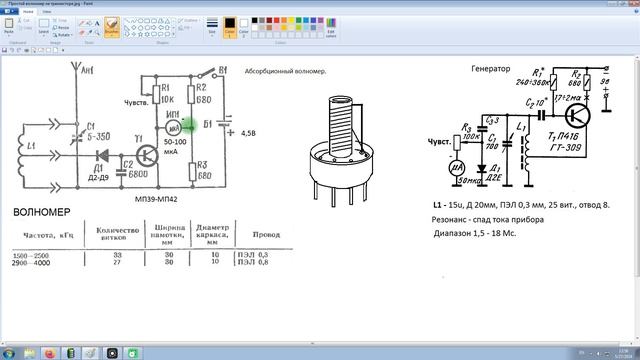Viewport: 640px width, 360px height.
Task: Choose the Diamond shape in Shapes gallery
Action: pyautogui.click(x=133, y=28)
